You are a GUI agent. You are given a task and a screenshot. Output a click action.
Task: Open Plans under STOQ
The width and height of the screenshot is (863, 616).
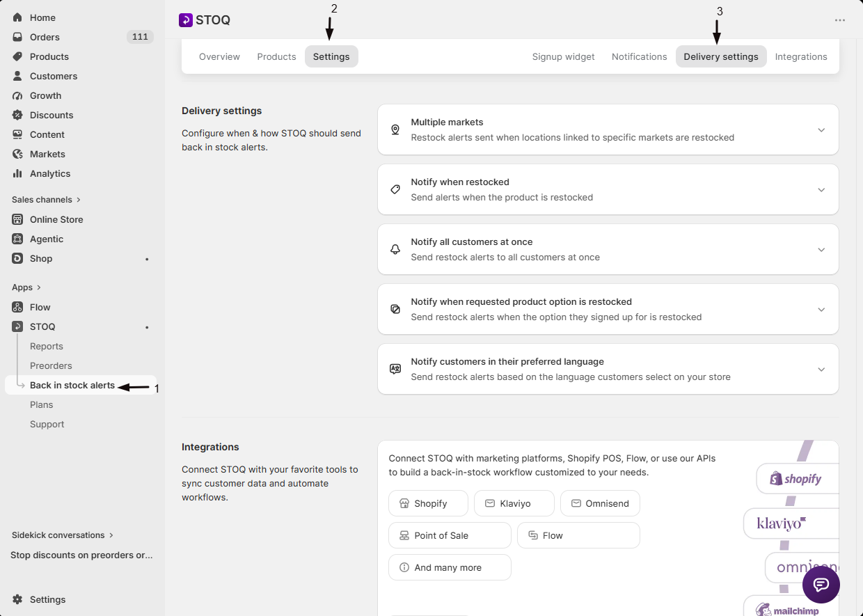click(x=42, y=404)
